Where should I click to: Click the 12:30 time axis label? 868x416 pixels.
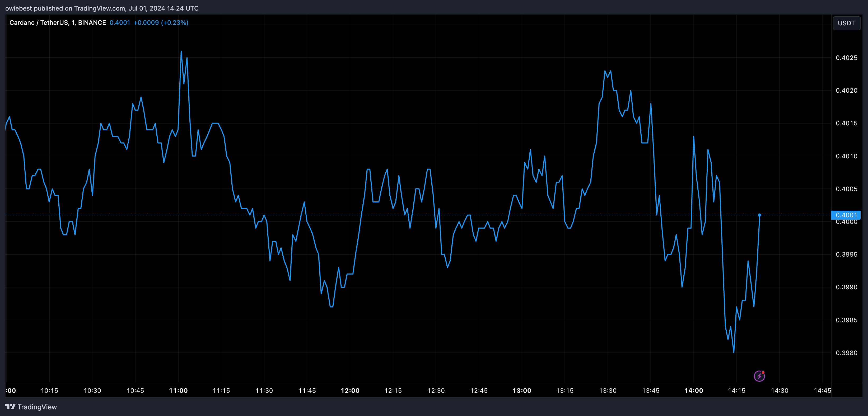coord(436,390)
